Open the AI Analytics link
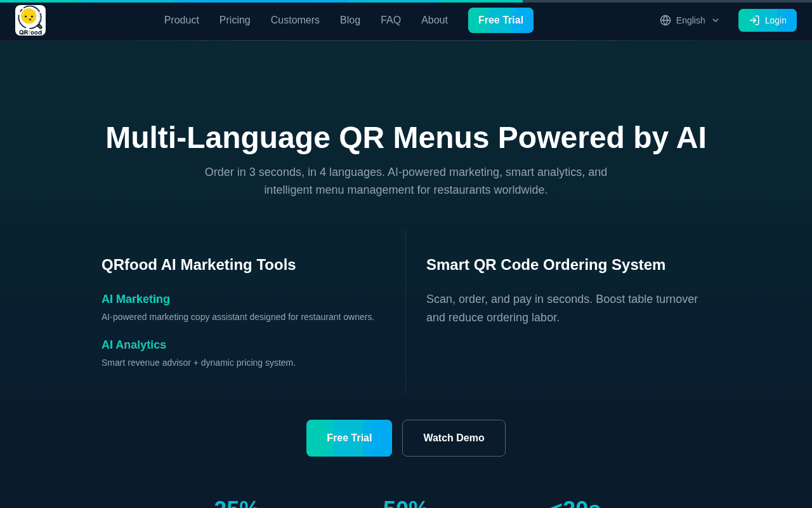 (x=134, y=345)
